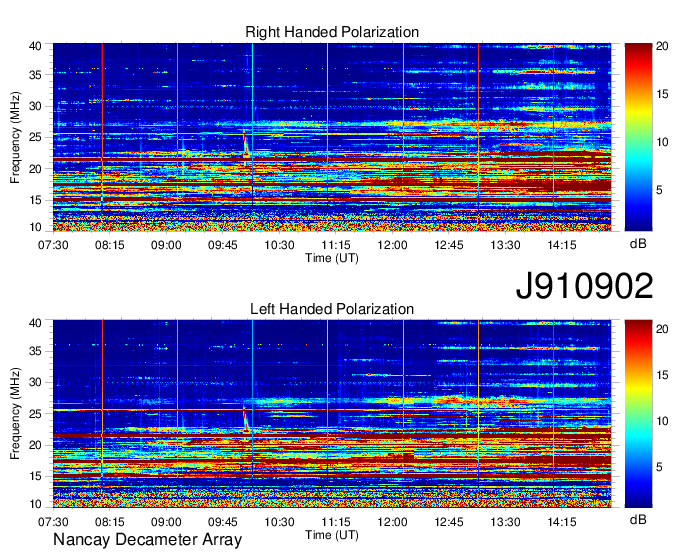The image size is (680, 552).
Task: Click the "15" frequency tick of the Left Handed plot
Action: click(x=35, y=476)
